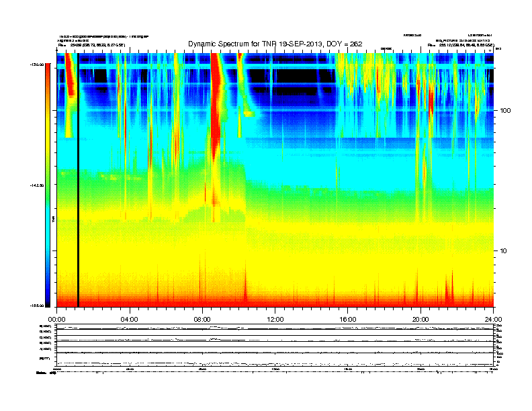532x411 pixels.
Task: Click the 00:00 time axis label
Action: tap(56, 319)
